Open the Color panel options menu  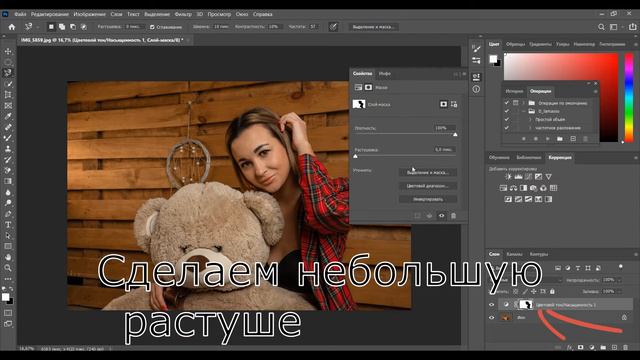point(636,44)
